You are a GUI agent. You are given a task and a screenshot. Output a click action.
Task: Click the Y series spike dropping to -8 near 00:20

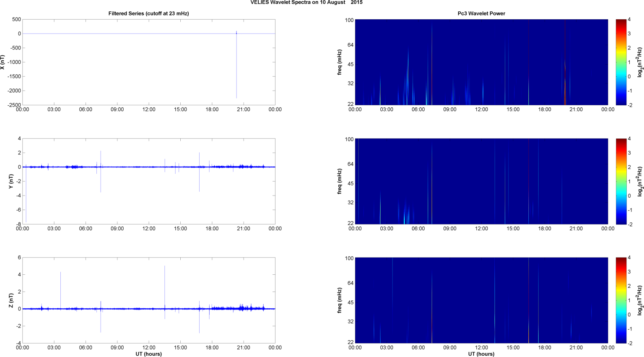point(26,194)
